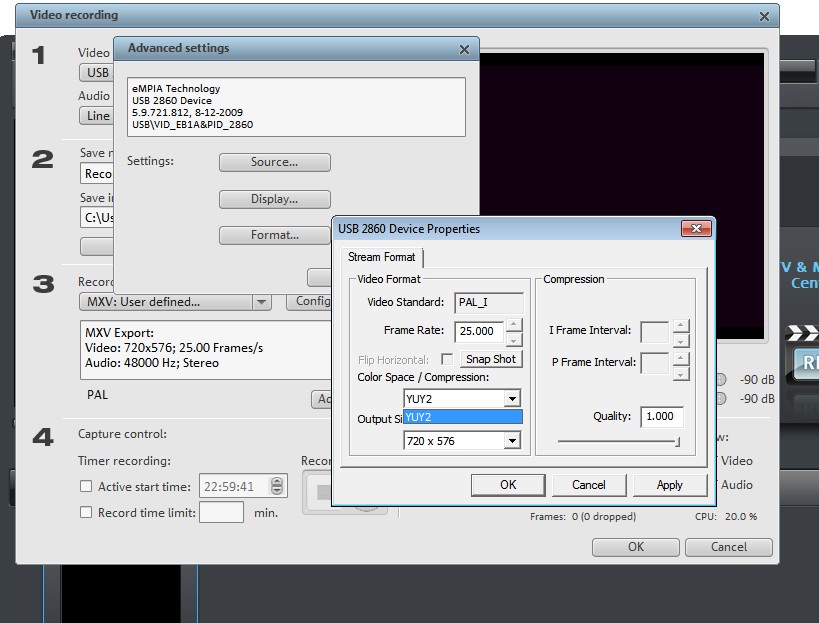Viewport: 819px width, 623px height.
Task: Click the MXV Export summary text
Action: pyautogui.click(x=205, y=348)
